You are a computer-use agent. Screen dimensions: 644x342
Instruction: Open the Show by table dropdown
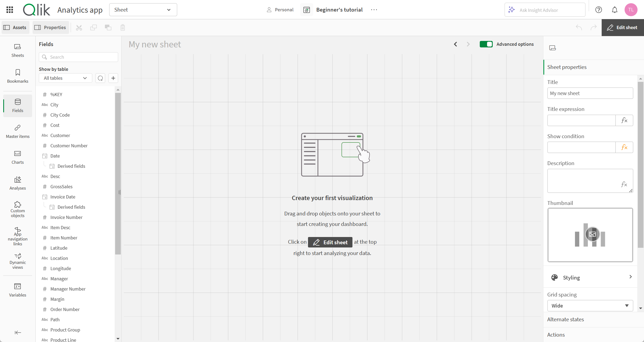tap(65, 78)
